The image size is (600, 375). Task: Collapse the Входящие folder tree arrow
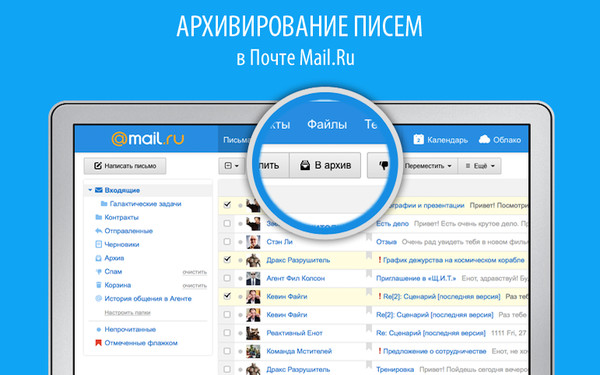90,190
